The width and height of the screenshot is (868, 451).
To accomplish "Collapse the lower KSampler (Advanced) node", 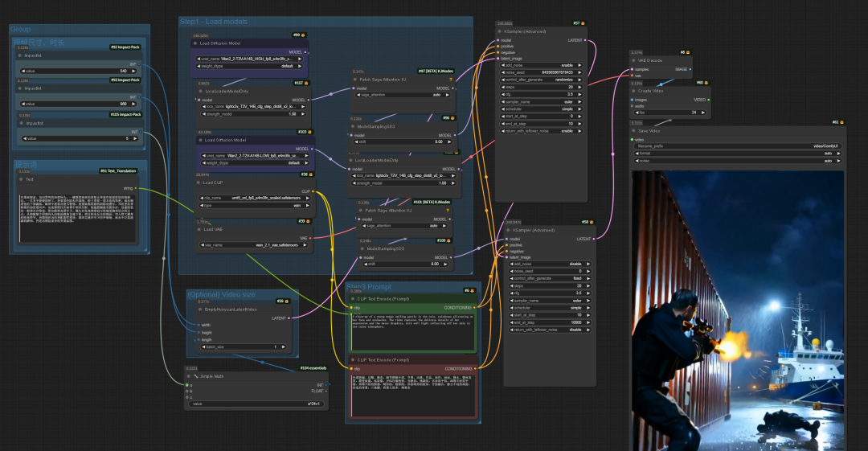I will [x=508, y=230].
